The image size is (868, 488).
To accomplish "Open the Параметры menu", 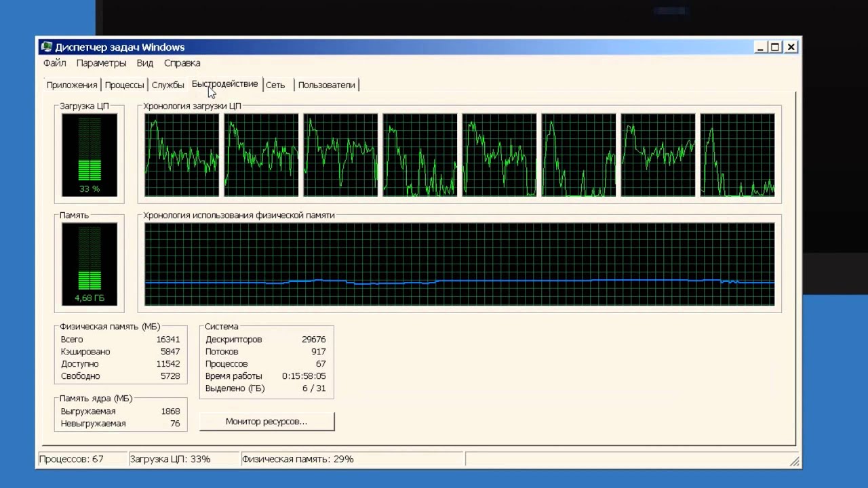I will 101,63.
